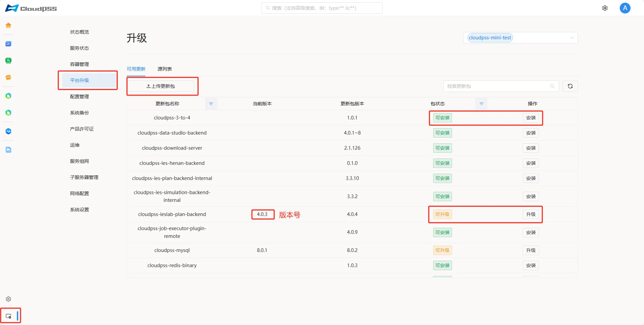
Task: Open 系统备份 in the side menu
Action: (x=79, y=113)
